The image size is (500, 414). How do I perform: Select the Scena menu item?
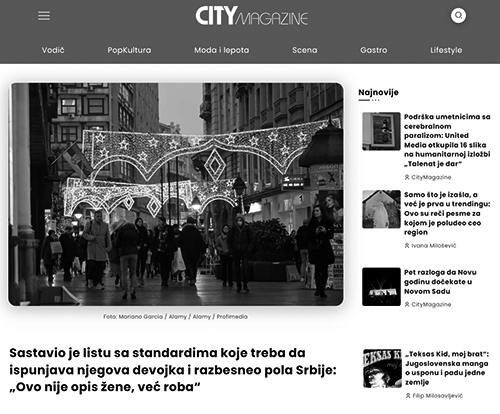coord(305,50)
